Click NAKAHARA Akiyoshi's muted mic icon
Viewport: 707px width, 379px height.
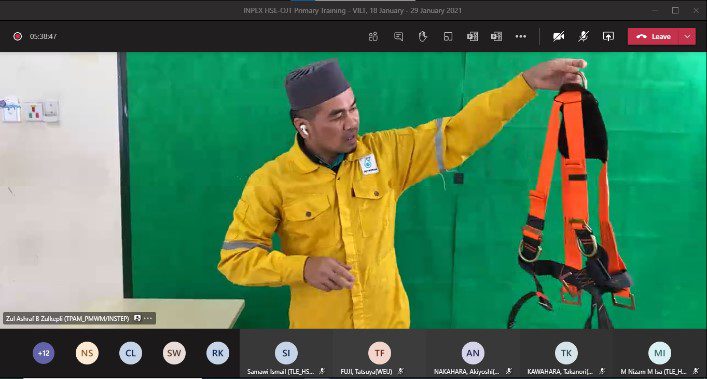509,371
